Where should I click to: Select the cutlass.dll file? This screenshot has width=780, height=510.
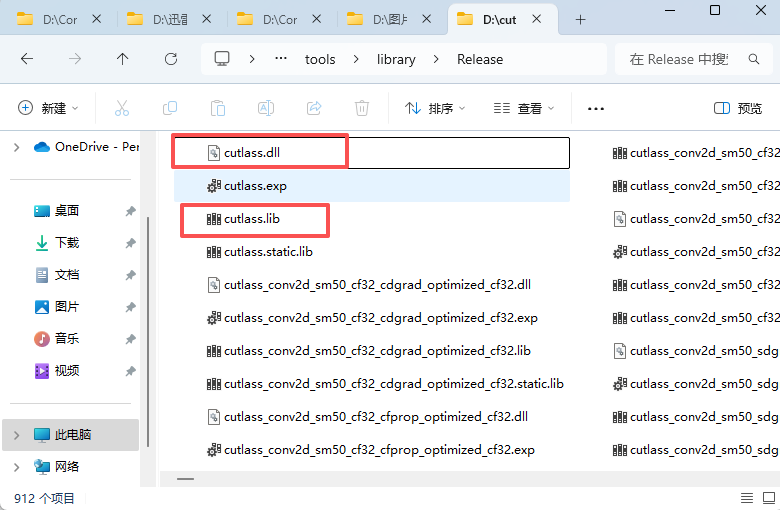371,153
